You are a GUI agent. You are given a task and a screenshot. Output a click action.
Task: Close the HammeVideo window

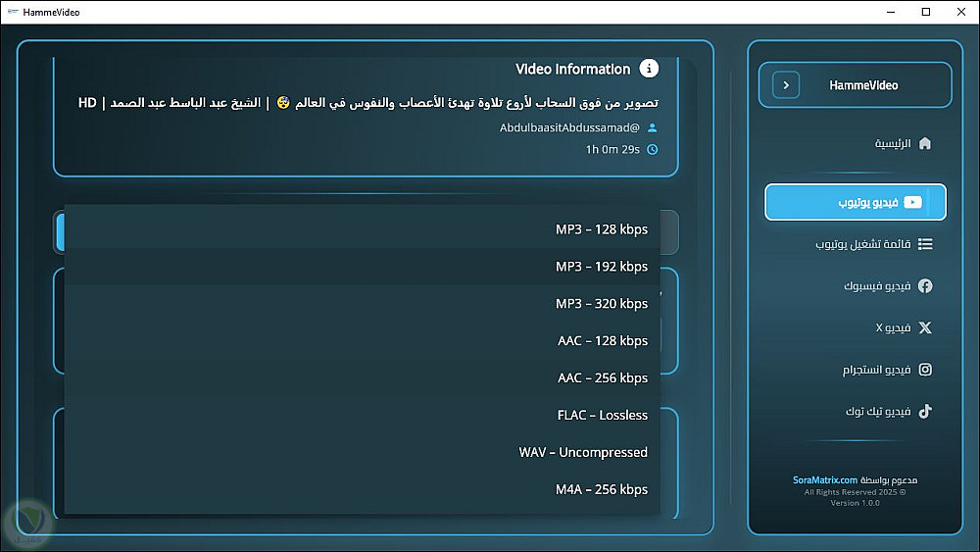click(961, 12)
